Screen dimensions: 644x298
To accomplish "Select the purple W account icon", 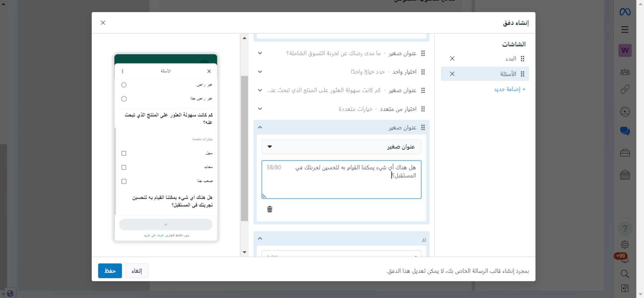I will pos(625,50).
